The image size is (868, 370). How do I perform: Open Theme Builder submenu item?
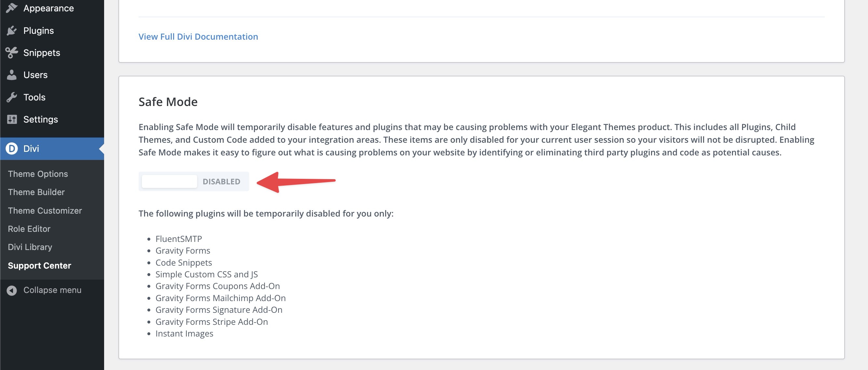tap(36, 192)
